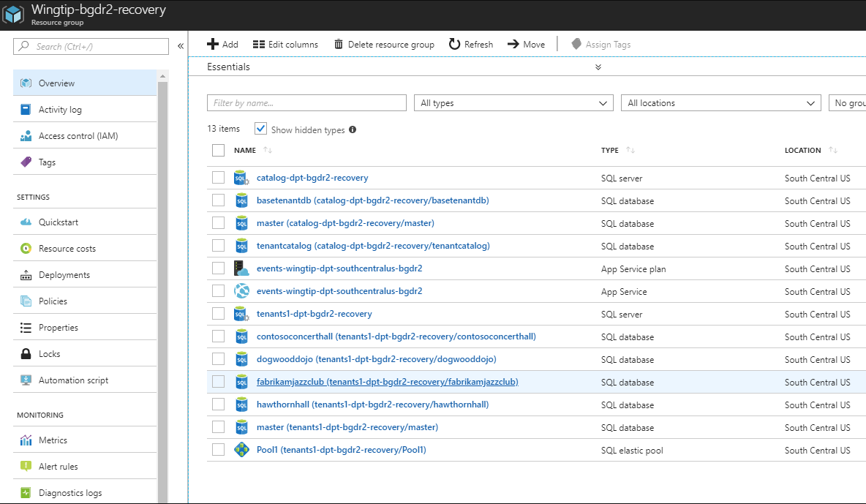
Task: Open the All locations dropdown
Action: (x=720, y=103)
